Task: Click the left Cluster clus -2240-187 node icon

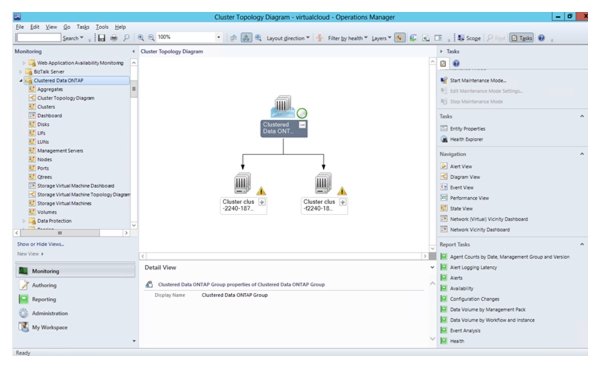Action: click(242, 183)
